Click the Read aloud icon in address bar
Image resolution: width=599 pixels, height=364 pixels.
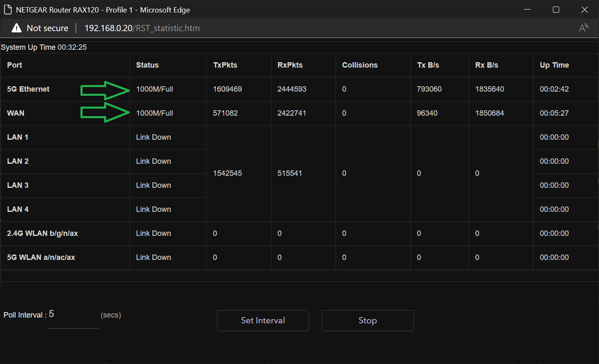coord(583,28)
